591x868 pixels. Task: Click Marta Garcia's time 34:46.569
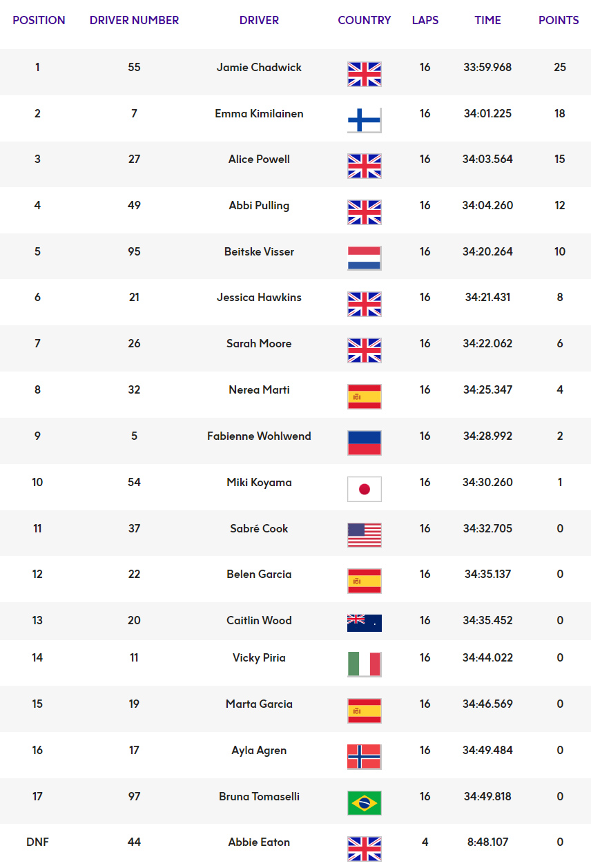pos(487,704)
